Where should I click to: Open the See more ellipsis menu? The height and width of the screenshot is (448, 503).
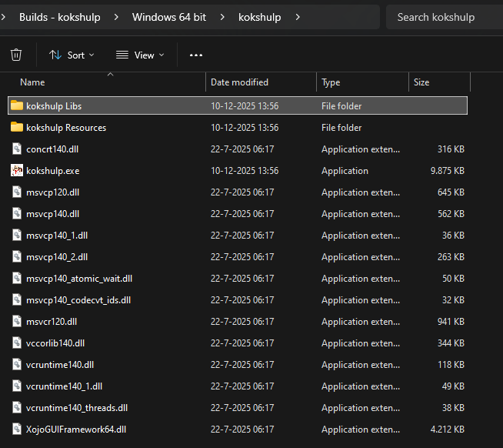(x=195, y=55)
